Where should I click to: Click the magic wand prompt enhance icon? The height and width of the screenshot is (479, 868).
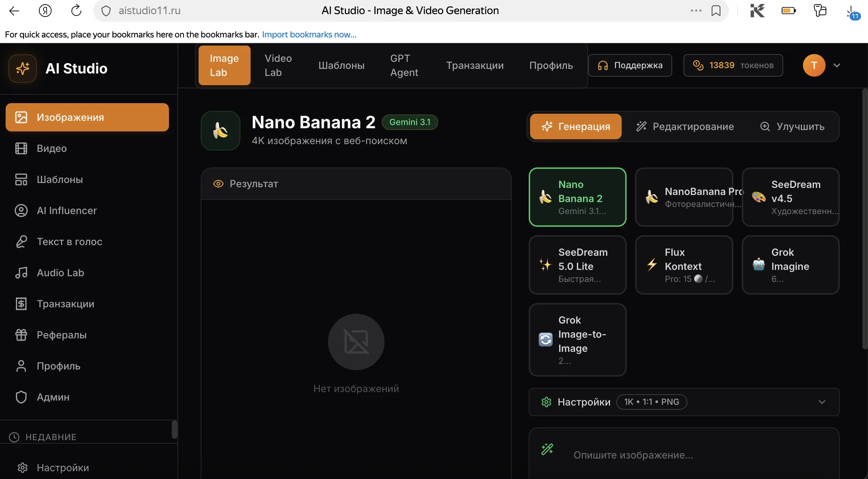click(x=547, y=449)
